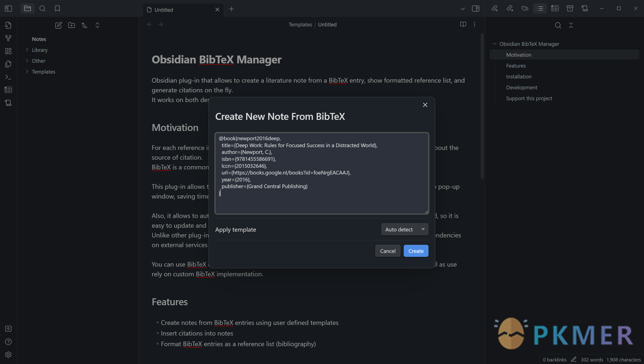The height and width of the screenshot is (364, 644).
Task: Close the Create New Note dialog
Action: coord(425,105)
